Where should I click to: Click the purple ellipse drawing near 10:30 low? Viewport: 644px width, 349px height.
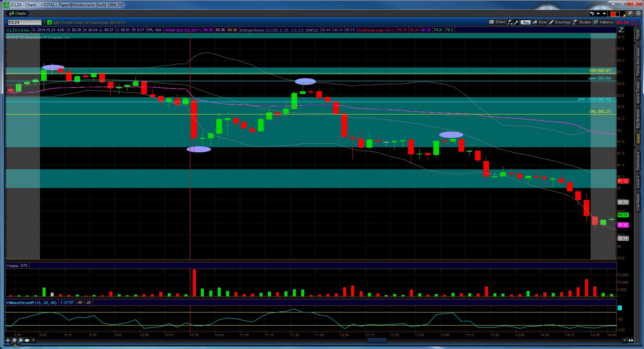(199, 149)
